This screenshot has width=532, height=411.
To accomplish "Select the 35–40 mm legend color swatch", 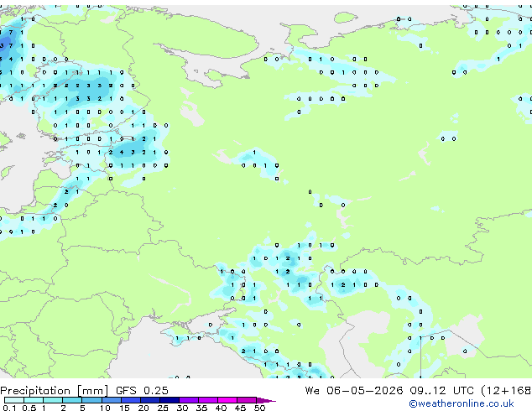I will tap(208, 400).
